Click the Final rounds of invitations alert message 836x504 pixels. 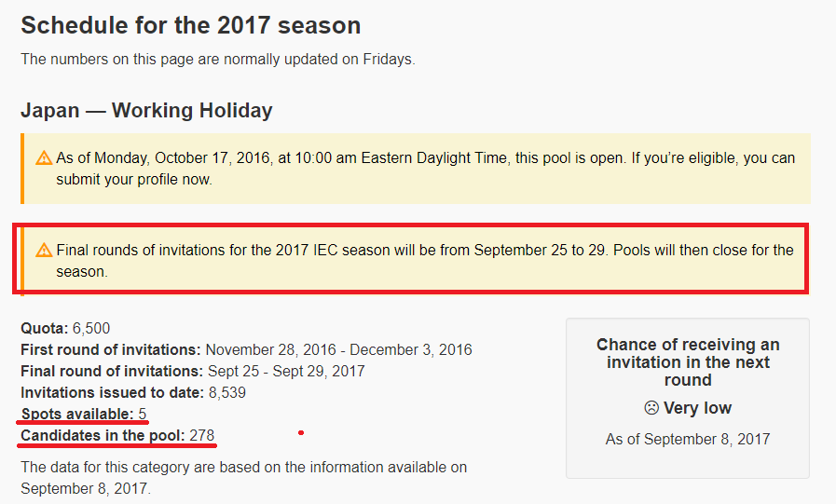click(424, 261)
